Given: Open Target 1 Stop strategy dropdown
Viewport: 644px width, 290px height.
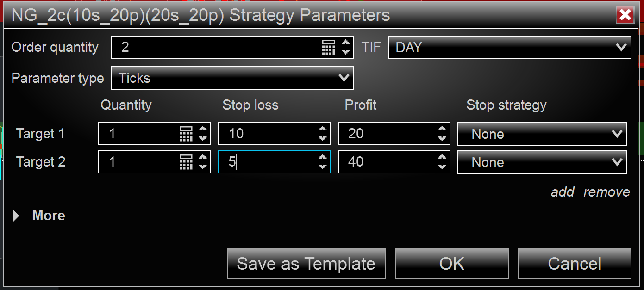Looking at the screenshot, I should point(542,134).
